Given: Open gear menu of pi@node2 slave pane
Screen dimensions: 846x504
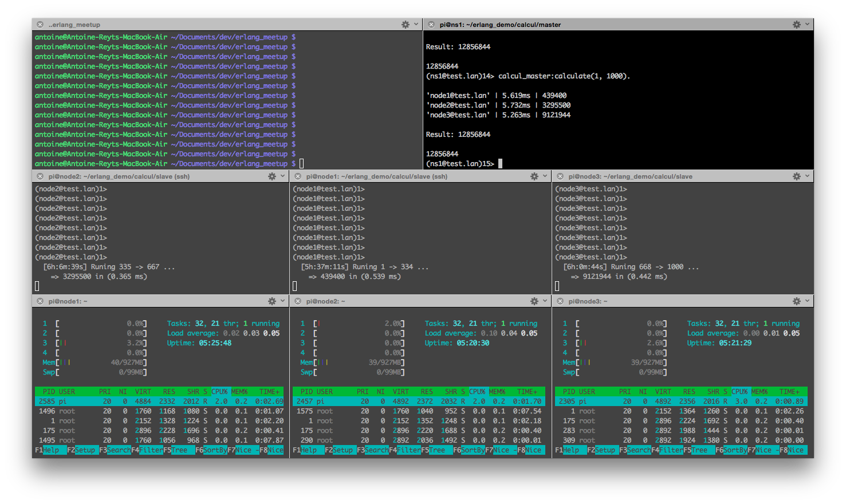Looking at the screenshot, I should (x=272, y=176).
